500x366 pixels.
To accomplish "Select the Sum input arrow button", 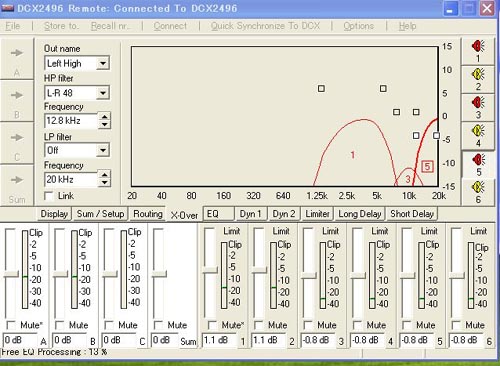I will 17,185.
